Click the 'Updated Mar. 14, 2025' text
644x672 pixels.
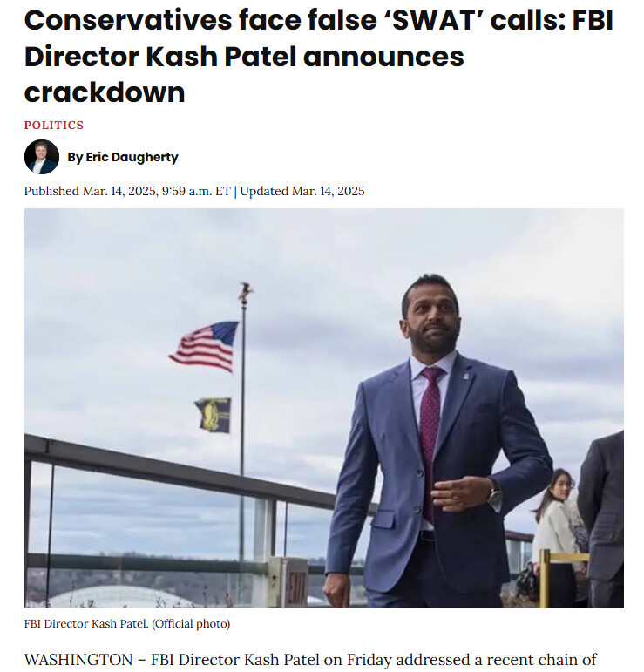302,191
